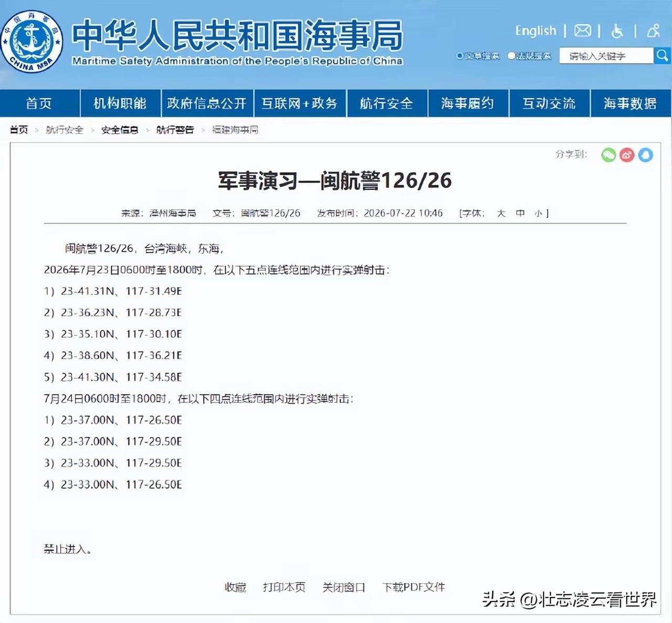
Task: Open the 航行安全 navigation tab
Action: (x=387, y=103)
